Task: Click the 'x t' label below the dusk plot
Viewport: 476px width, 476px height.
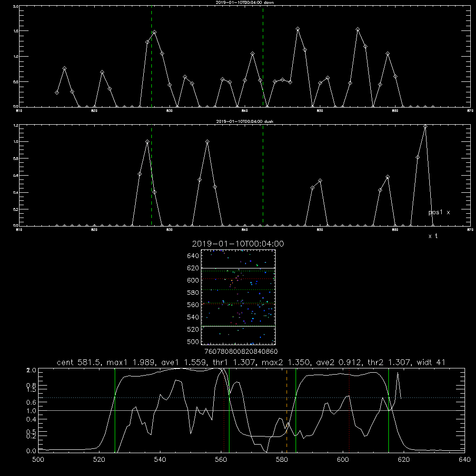Action: [x=433, y=236]
